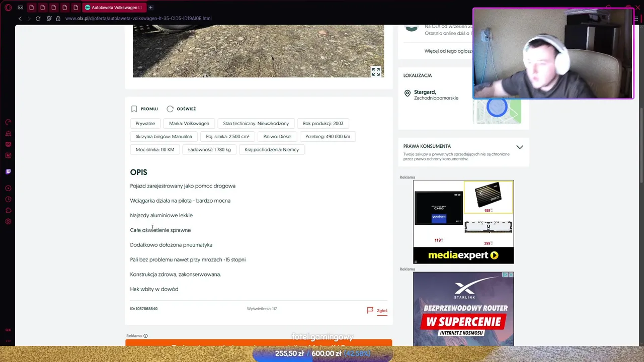Screen dimensions: 644x362
Task: Click 'Skrzynia biegów: Manualna' tag
Action: tap(164, 136)
